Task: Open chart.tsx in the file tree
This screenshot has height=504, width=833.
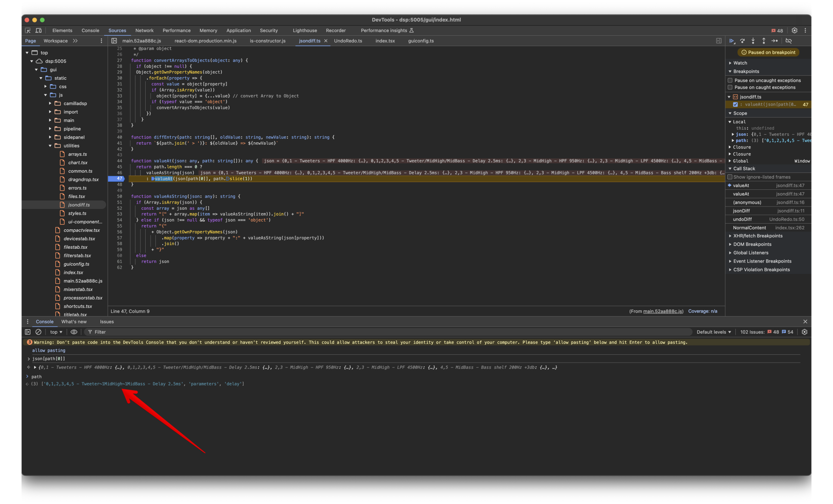Action: point(78,163)
